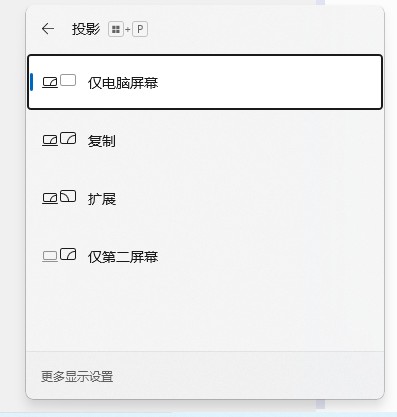Click empty monitor icon beside 仅电脑屏幕

click(68, 81)
